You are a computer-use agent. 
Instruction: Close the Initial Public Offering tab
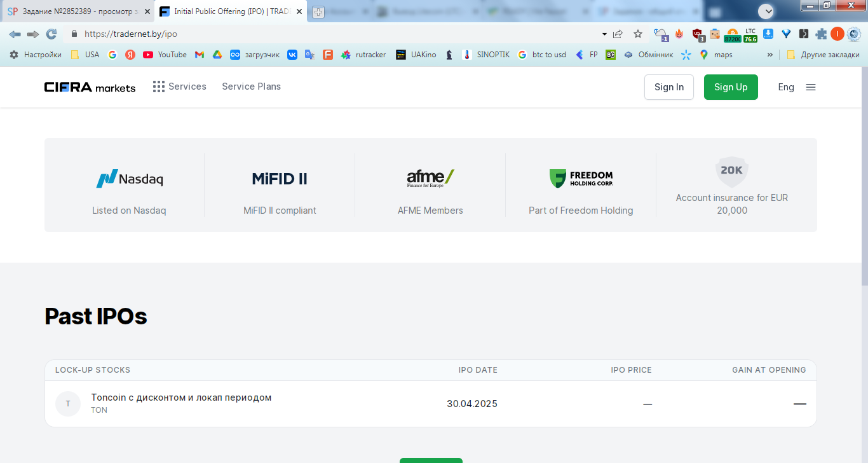click(x=299, y=11)
